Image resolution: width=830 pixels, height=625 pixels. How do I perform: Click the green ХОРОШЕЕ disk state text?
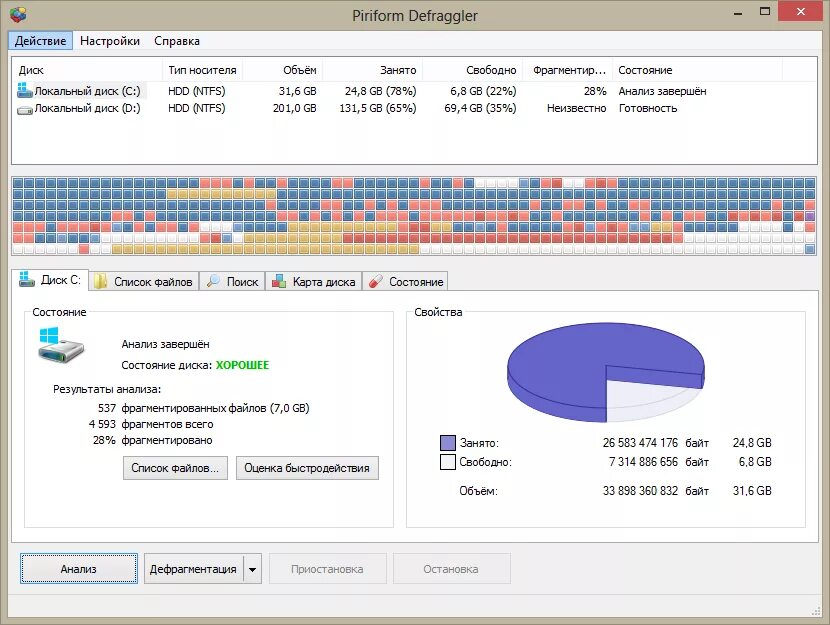(242, 365)
